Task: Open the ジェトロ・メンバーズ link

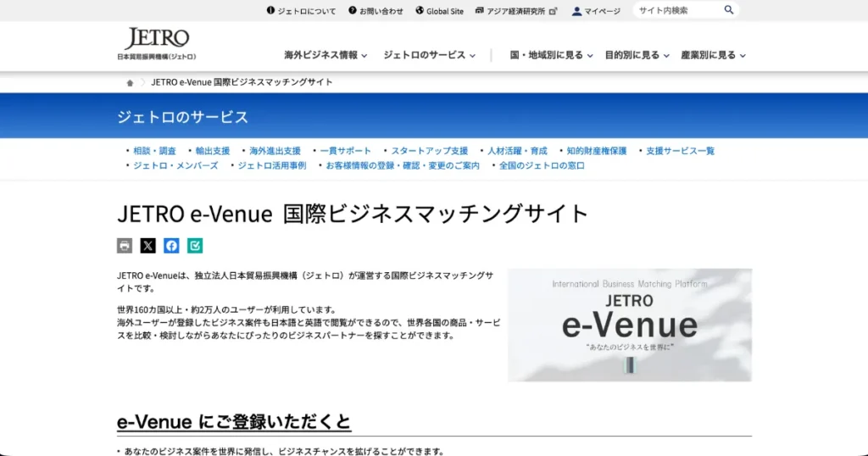Action: (175, 165)
